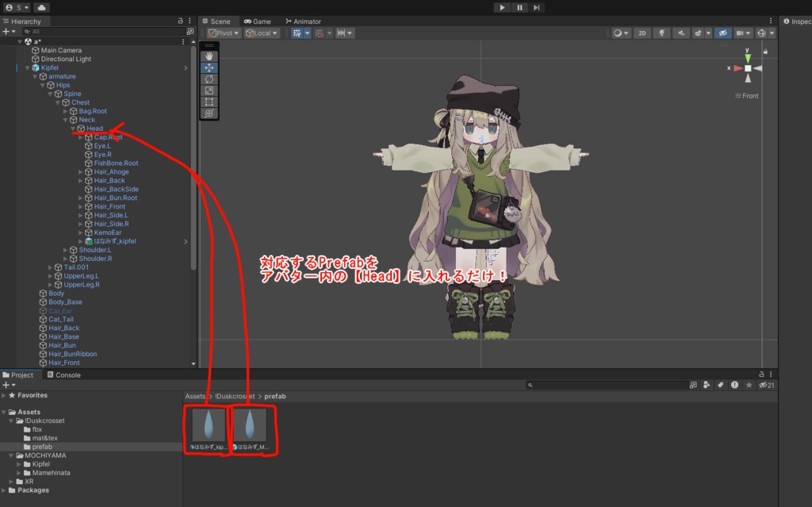Open the mat&tex folder
Viewport: 812px width, 507px height.
pyautogui.click(x=44, y=438)
